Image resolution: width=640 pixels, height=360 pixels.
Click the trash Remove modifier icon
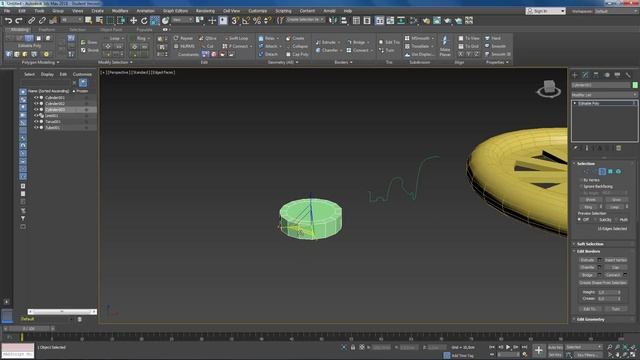(x=618, y=148)
